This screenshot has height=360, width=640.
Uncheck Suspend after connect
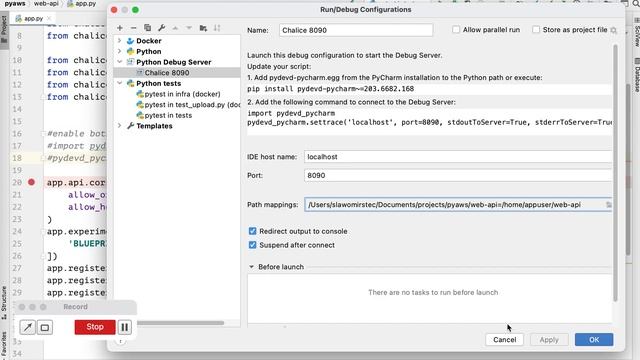tap(252, 245)
